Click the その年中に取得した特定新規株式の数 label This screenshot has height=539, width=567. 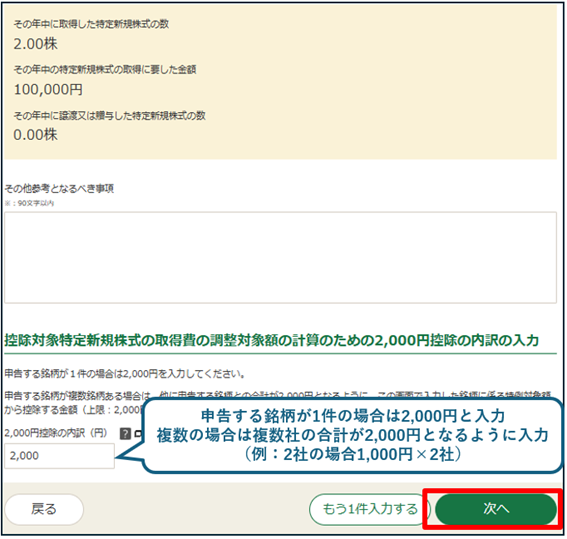pos(91,24)
